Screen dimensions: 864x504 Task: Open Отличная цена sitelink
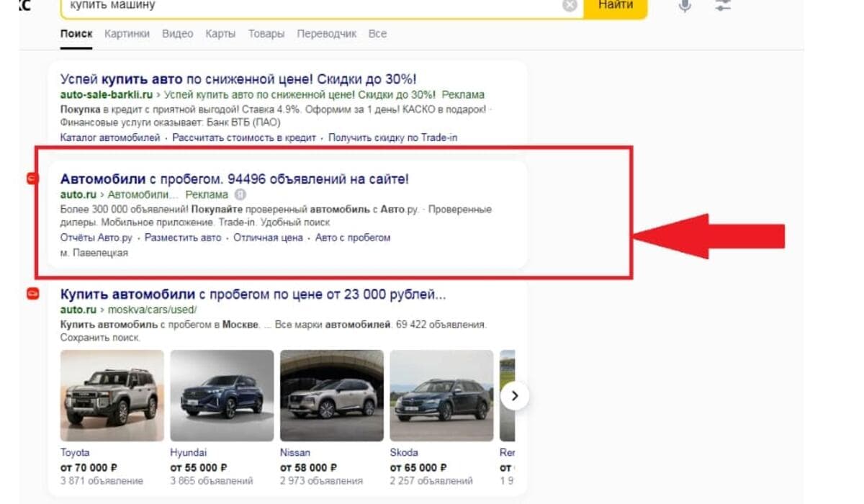coord(268,238)
